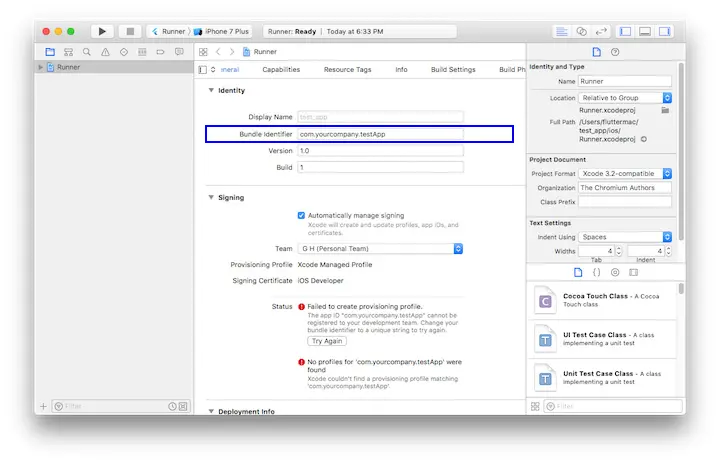Open the Issue navigator
720x464 pixels.
click(x=105, y=52)
